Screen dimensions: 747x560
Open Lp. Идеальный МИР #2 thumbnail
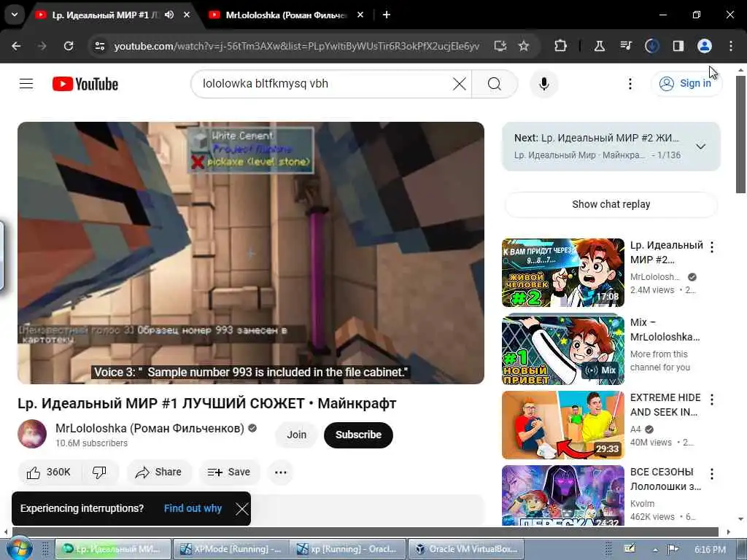(x=562, y=273)
